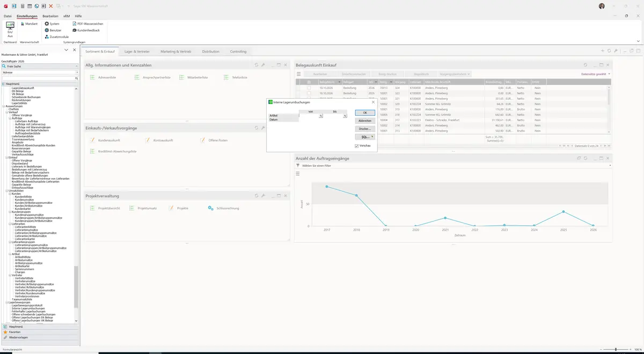Confirm the dialog with OK

365,113
